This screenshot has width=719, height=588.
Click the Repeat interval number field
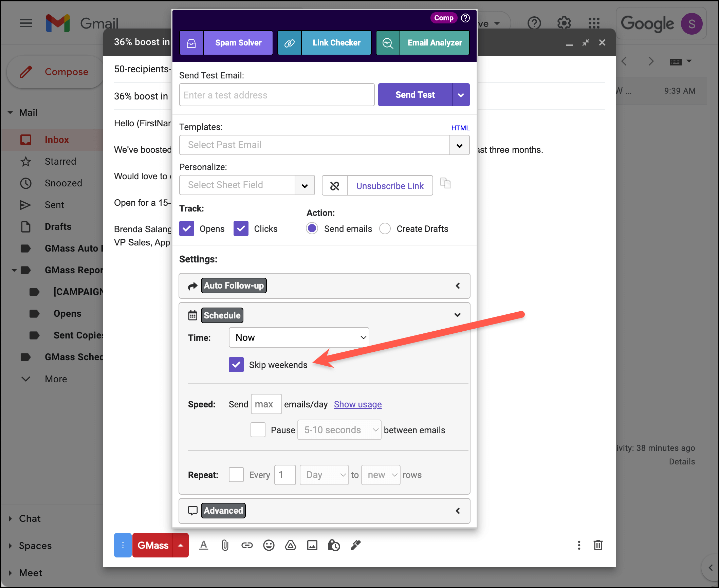click(285, 475)
